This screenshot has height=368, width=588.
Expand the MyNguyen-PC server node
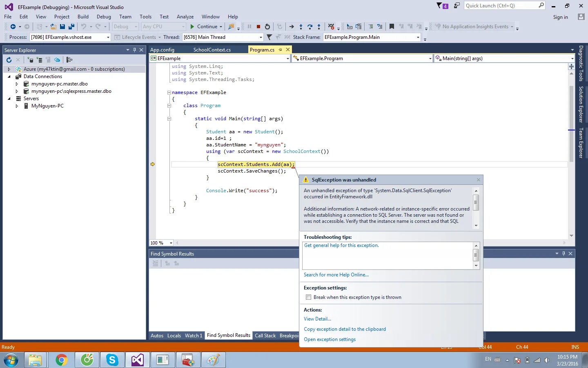coord(17,106)
